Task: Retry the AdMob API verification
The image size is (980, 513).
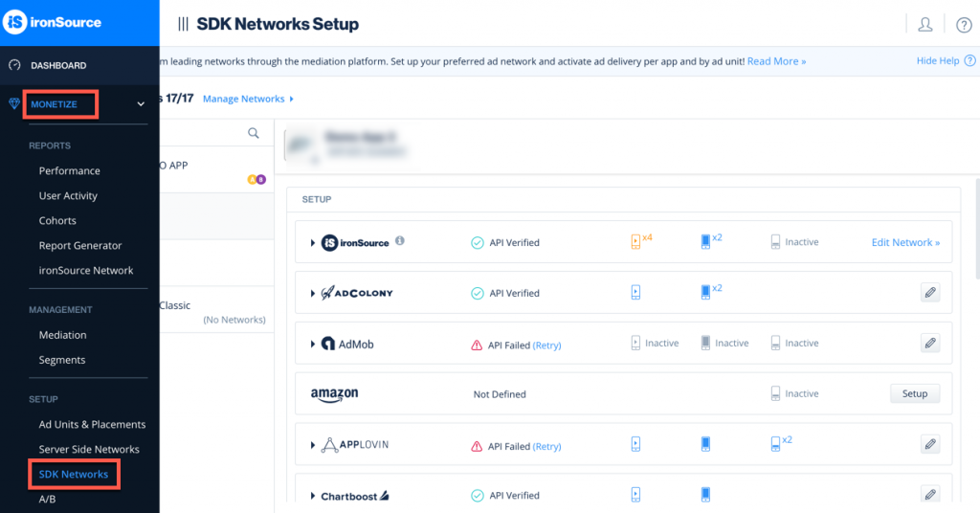Action: (x=546, y=345)
